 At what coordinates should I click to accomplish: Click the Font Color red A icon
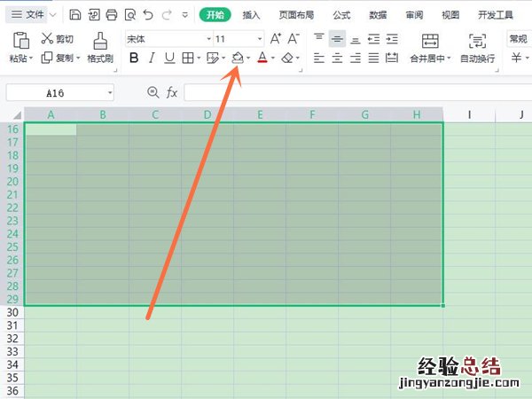pos(262,58)
